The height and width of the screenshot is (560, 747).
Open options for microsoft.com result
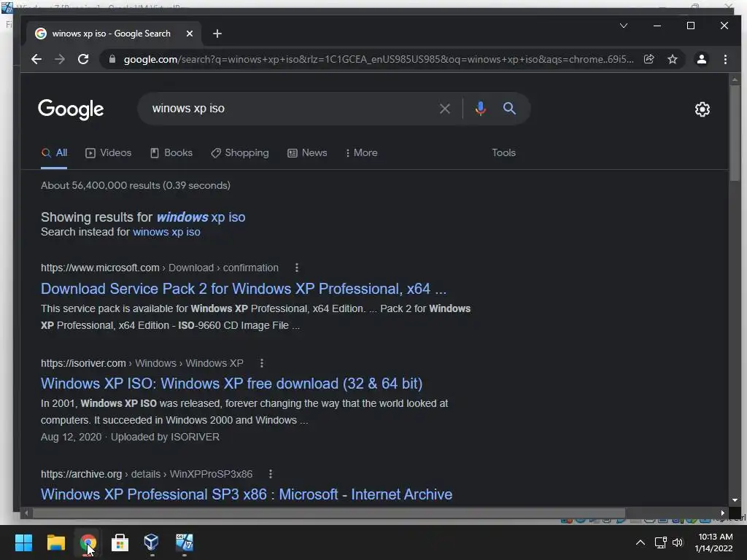click(297, 268)
